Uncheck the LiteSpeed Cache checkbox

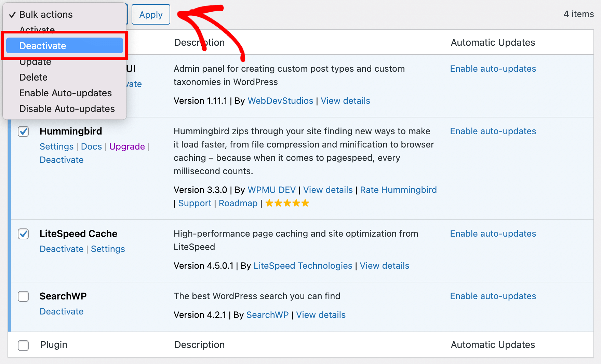pos(23,234)
